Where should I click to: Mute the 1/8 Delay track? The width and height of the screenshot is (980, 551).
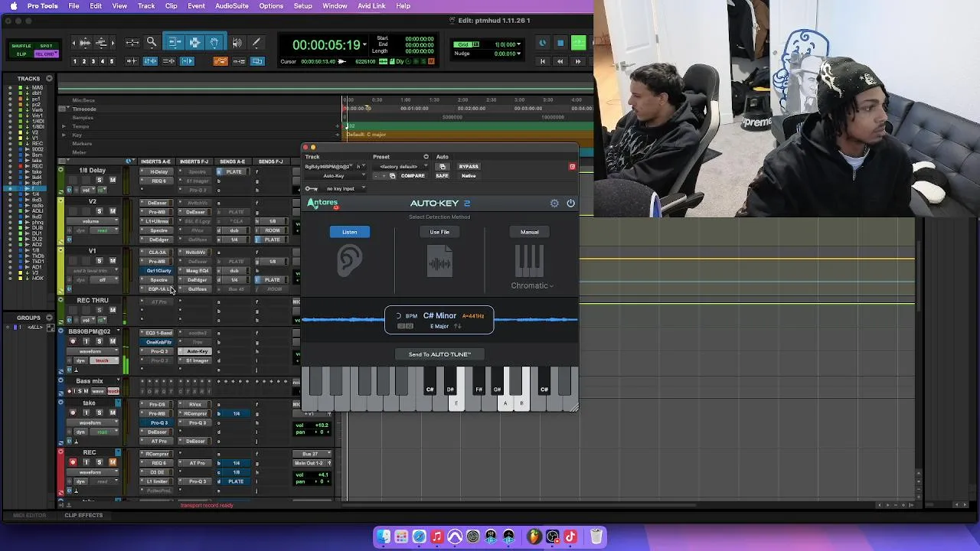[112, 180]
